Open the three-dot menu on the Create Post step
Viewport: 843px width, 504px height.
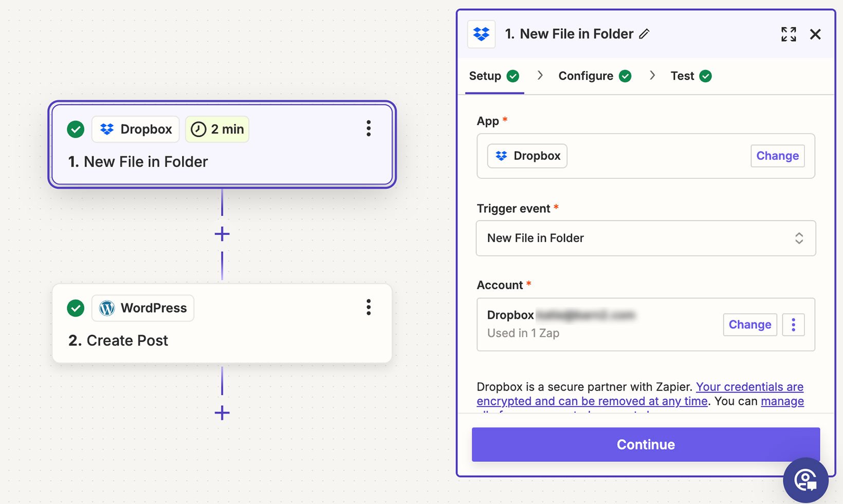click(368, 307)
